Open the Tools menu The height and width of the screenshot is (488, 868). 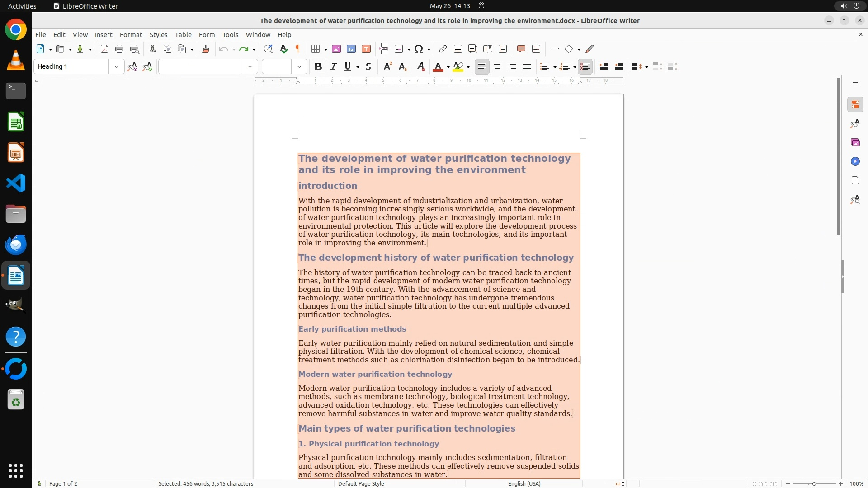click(230, 35)
